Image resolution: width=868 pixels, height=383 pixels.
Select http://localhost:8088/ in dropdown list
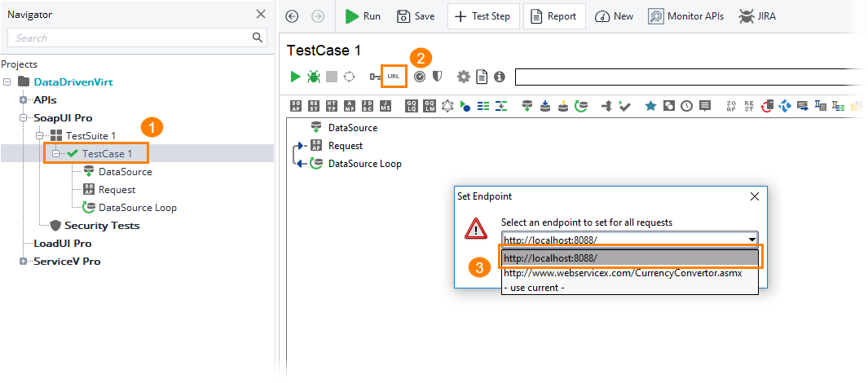point(630,258)
